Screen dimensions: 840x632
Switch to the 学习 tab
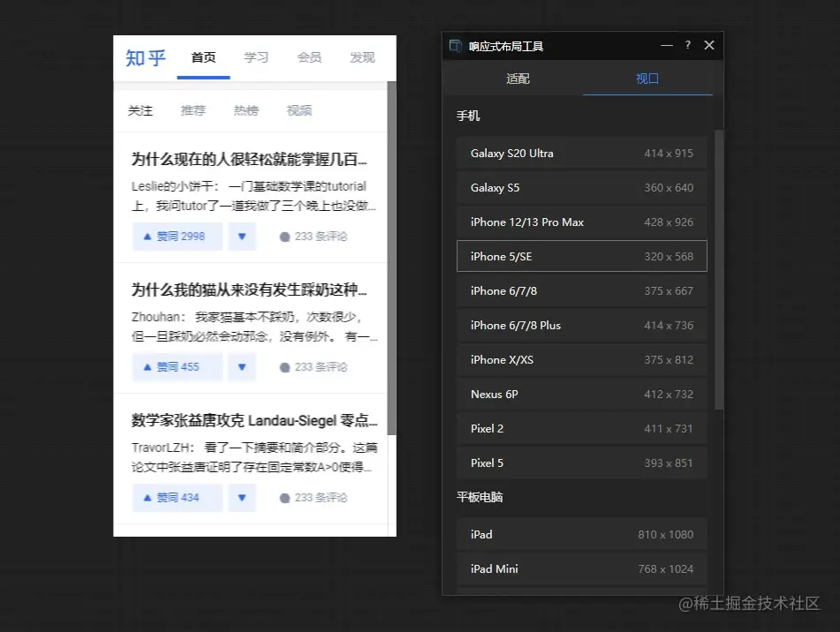click(256, 57)
